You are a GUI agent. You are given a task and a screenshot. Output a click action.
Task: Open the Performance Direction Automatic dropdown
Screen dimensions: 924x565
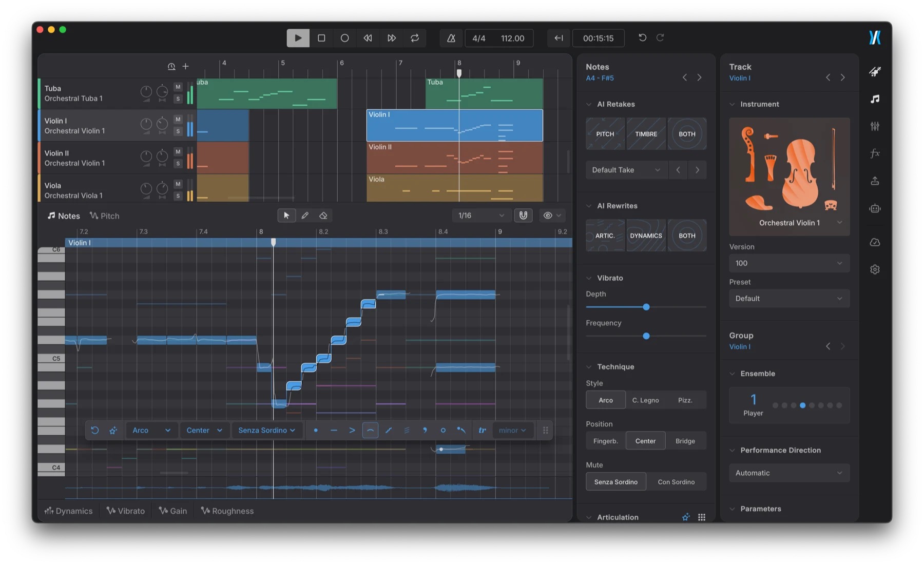click(790, 473)
